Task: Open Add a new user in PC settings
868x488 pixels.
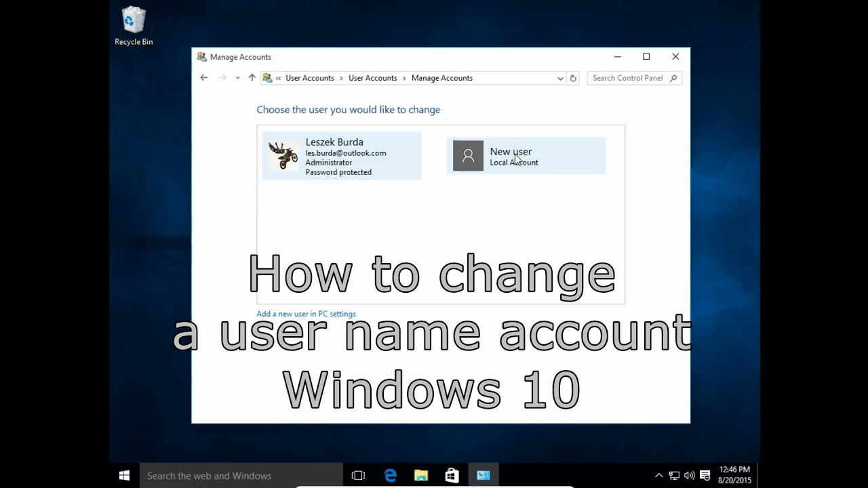Action: point(306,314)
